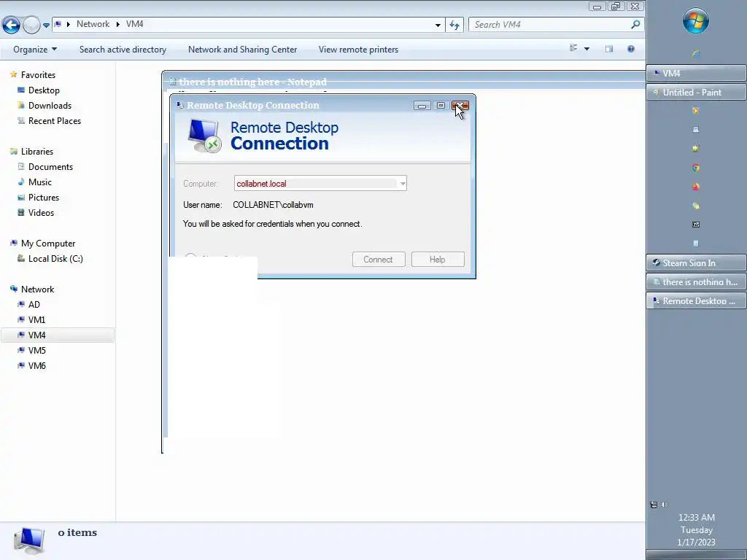Click the Explorer back arrow button
The image size is (747, 560).
coord(12,25)
